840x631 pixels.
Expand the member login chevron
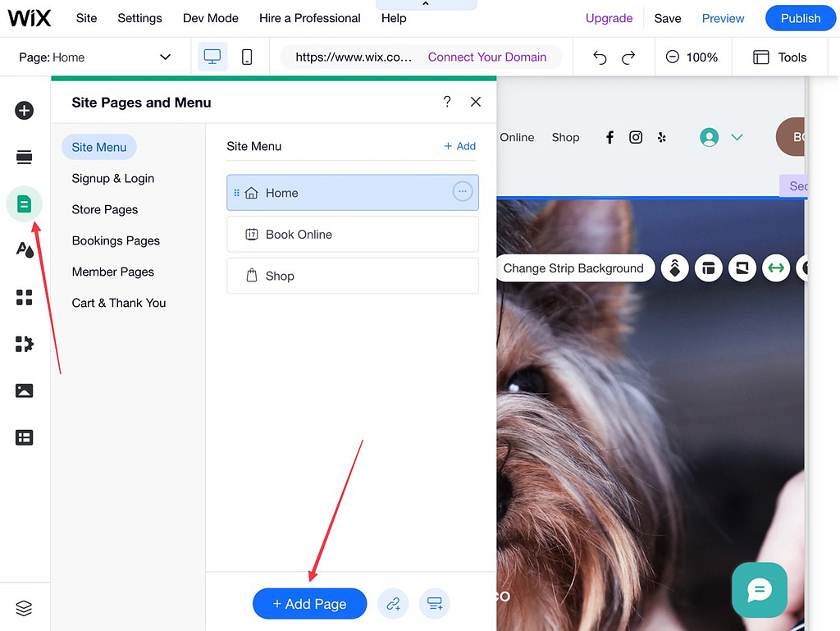point(737,137)
